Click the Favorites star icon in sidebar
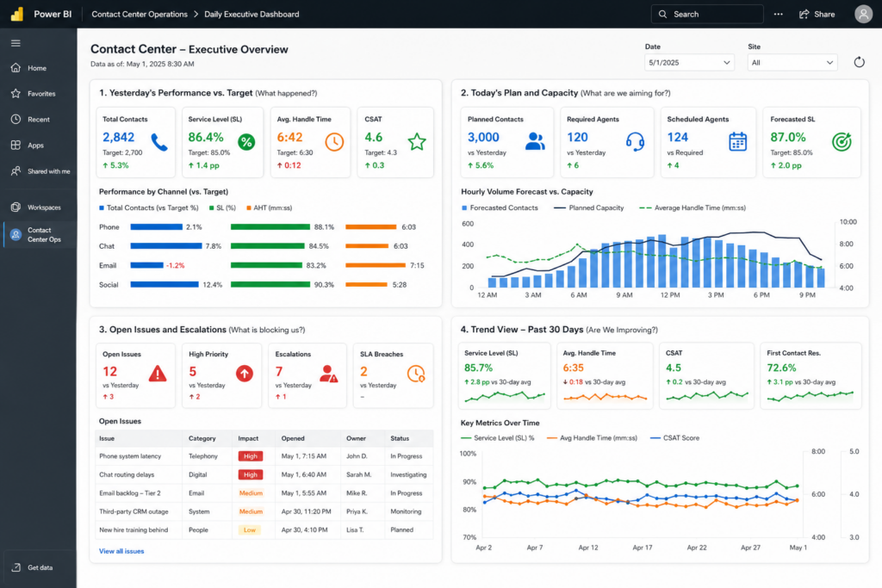882x588 pixels. pos(16,93)
